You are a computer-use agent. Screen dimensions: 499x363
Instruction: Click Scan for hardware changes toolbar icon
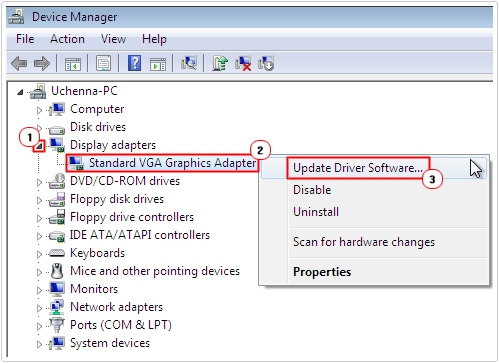coord(189,63)
